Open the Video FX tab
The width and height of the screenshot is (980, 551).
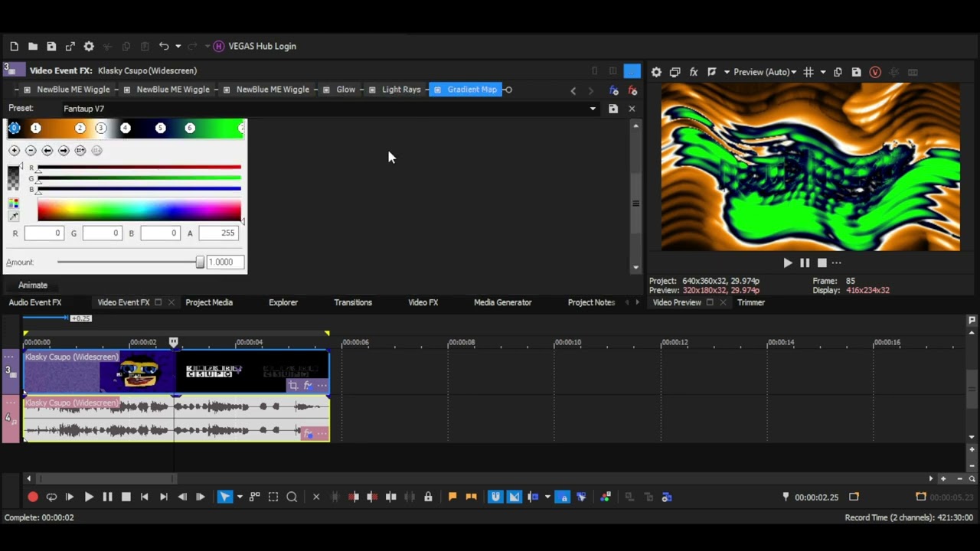click(x=423, y=302)
